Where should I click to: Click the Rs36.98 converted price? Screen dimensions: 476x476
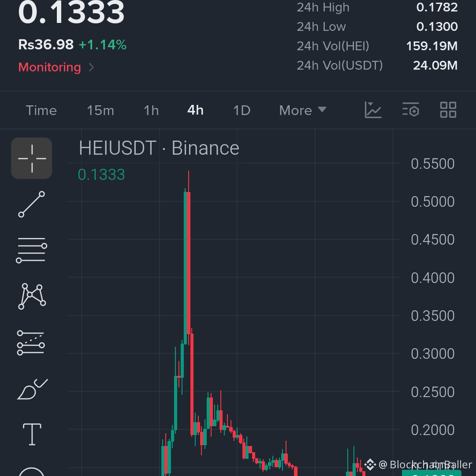[46, 45]
